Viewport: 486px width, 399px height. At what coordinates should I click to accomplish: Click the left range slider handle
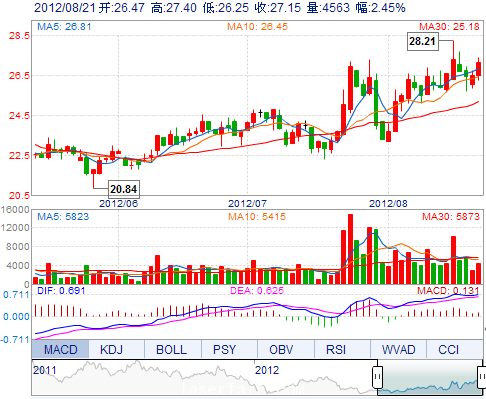378,377
